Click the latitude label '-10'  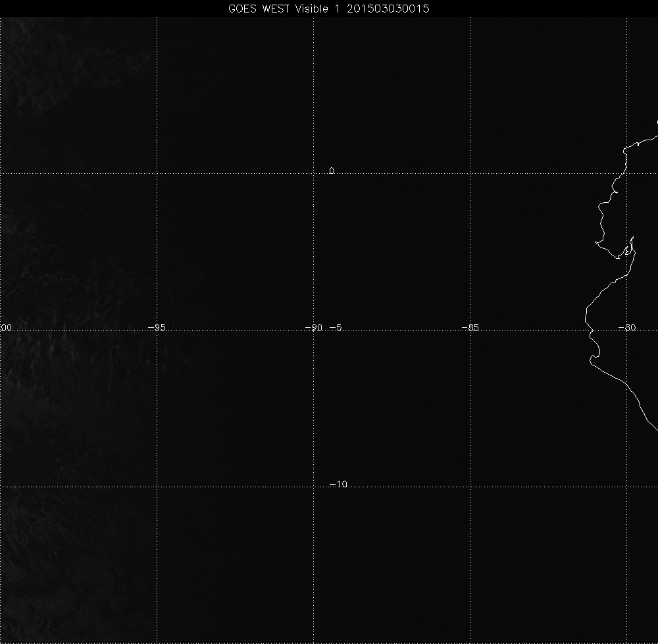click(x=338, y=484)
